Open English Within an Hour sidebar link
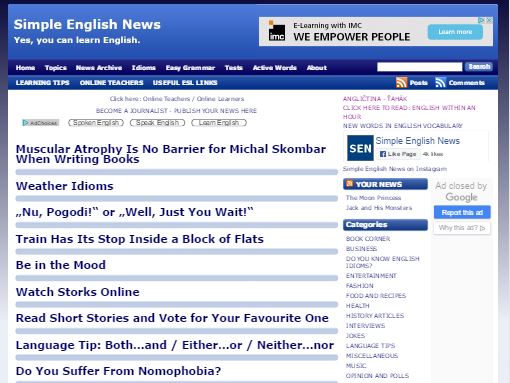510x383 pixels. [x=409, y=112]
